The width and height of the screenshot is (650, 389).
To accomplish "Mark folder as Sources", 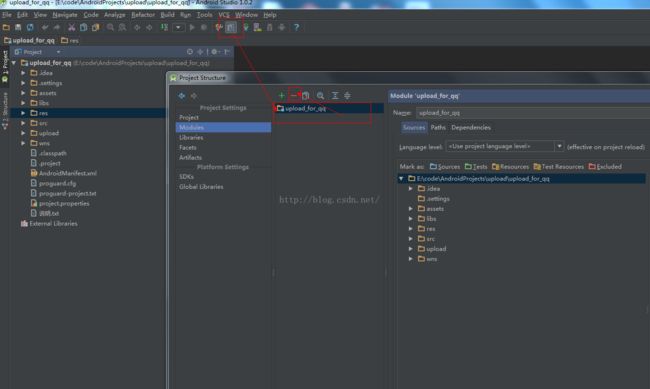I will tap(445, 167).
